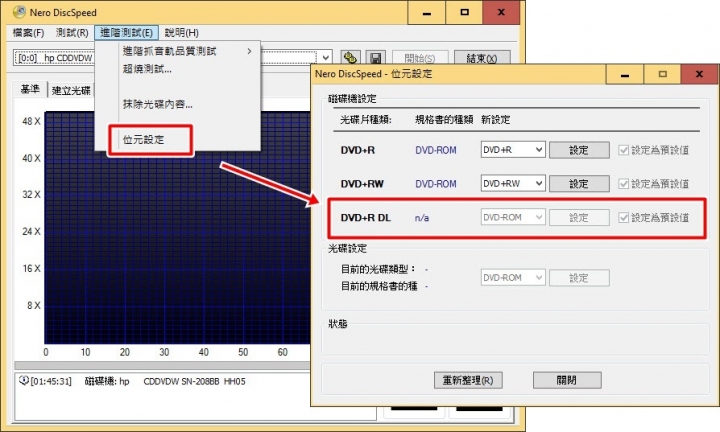Click the 關閉 button in bit setting dialog
Screen dimensions: 720x432
pyautogui.click(x=567, y=380)
